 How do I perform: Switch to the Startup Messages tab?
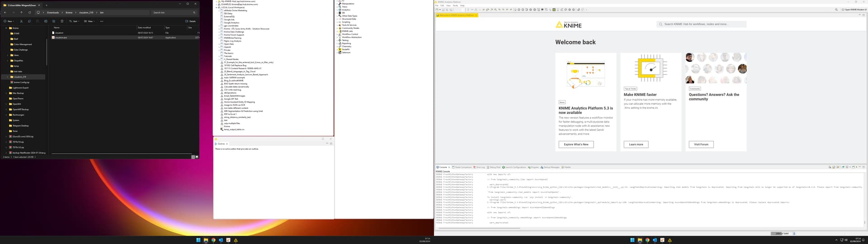coord(550,167)
